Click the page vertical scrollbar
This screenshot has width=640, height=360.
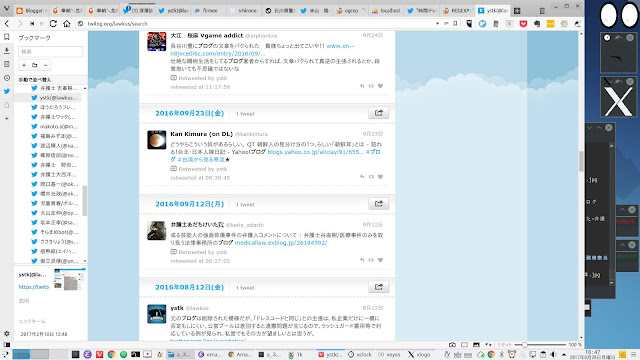point(581,162)
